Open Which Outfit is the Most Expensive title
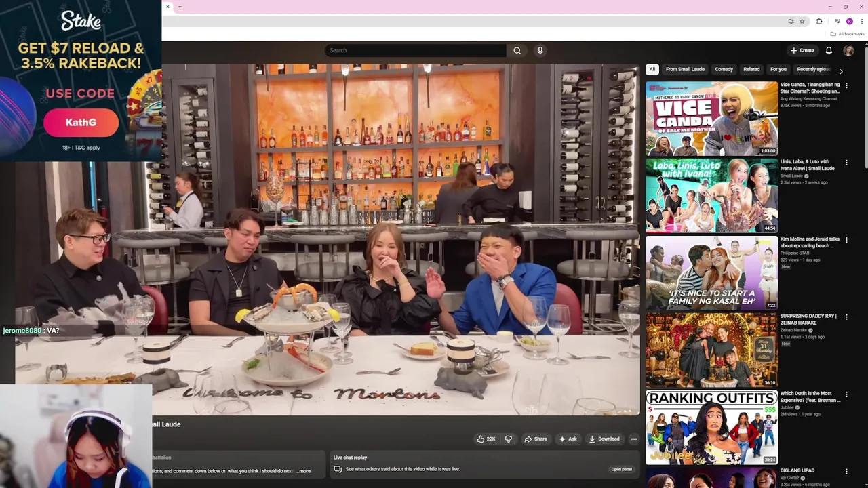 point(810,396)
